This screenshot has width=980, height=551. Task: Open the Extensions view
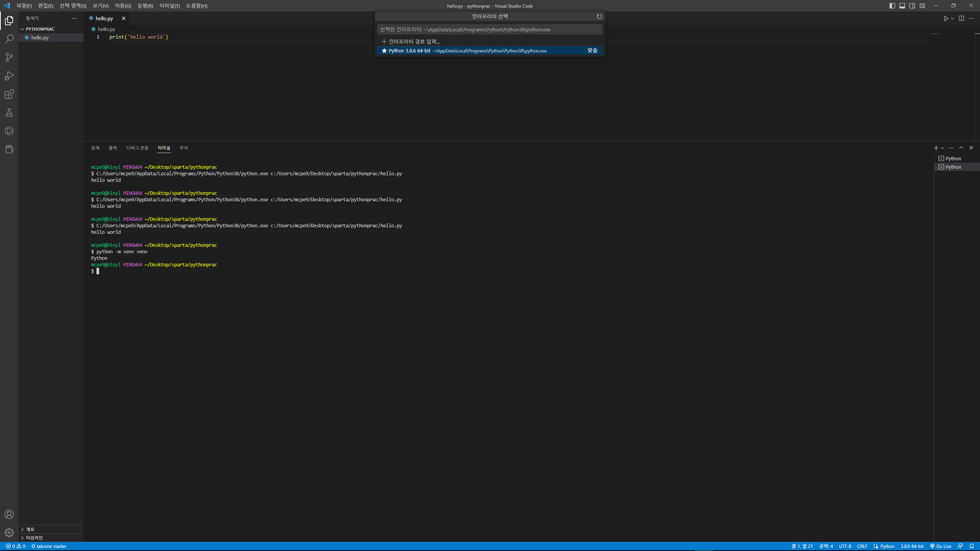[9, 94]
